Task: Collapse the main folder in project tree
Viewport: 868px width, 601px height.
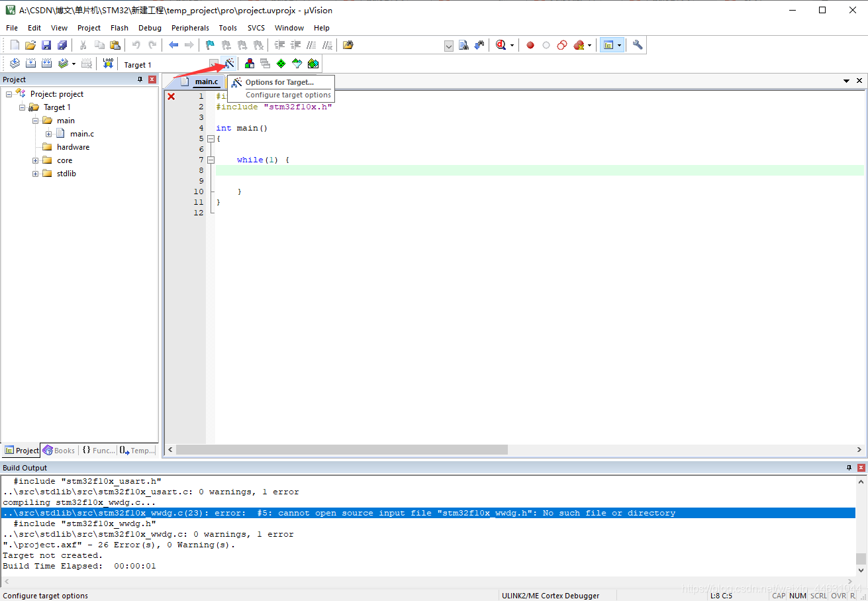Action: (x=36, y=121)
